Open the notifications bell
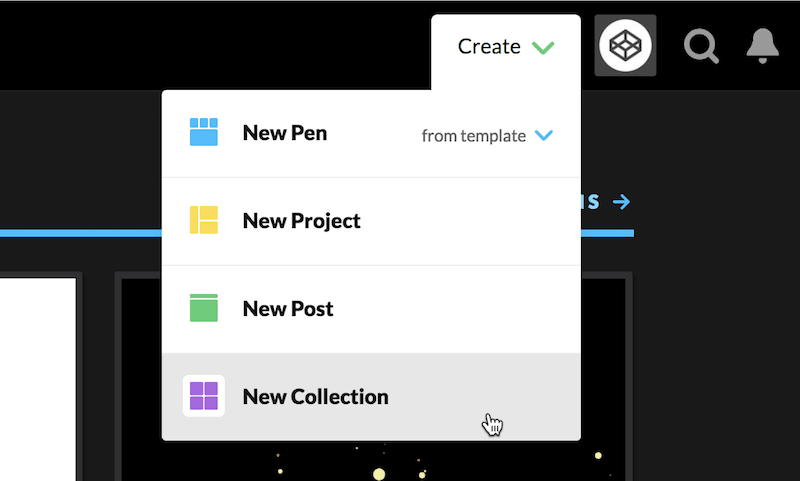This screenshot has width=800, height=481. tap(762, 46)
